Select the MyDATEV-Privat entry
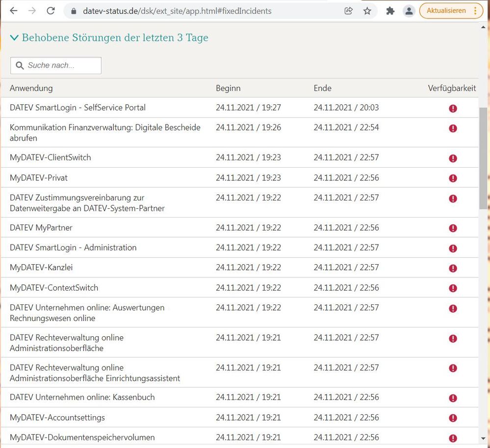The width and height of the screenshot is (490, 448). click(x=38, y=177)
